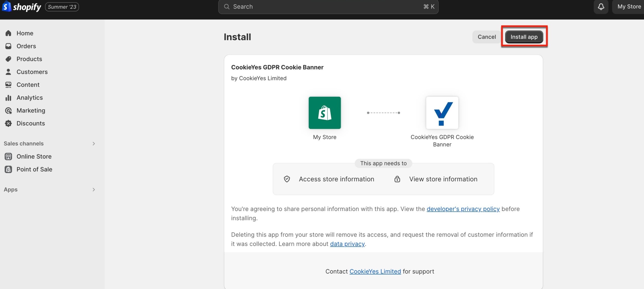Click the Apps heading in sidebar
Image resolution: width=644 pixels, height=289 pixels.
[x=11, y=189]
